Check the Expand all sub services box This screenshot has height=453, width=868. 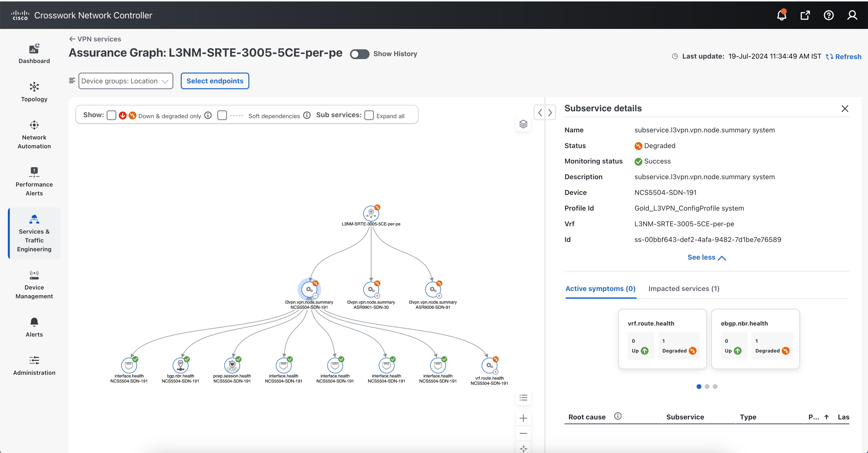(x=369, y=115)
